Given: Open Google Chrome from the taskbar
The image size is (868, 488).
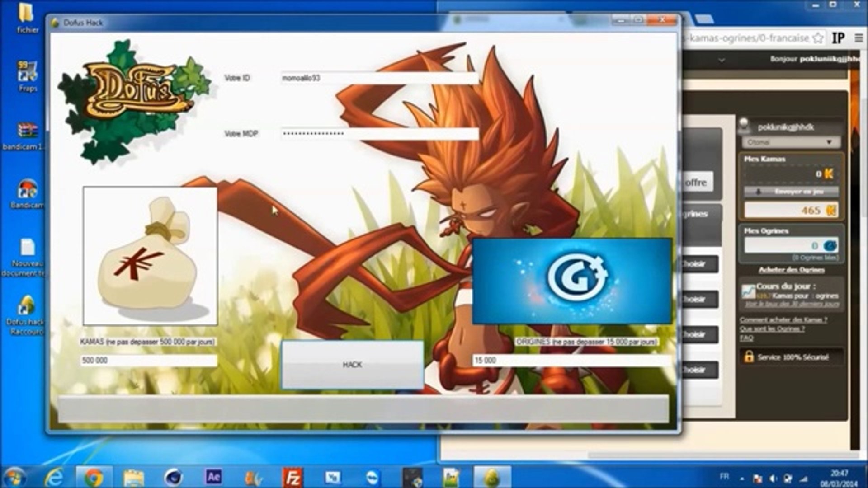Looking at the screenshot, I should pyautogui.click(x=94, y=477).
